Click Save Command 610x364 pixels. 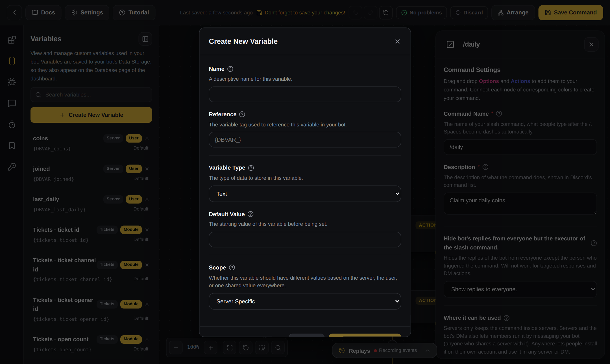point(571,13)
